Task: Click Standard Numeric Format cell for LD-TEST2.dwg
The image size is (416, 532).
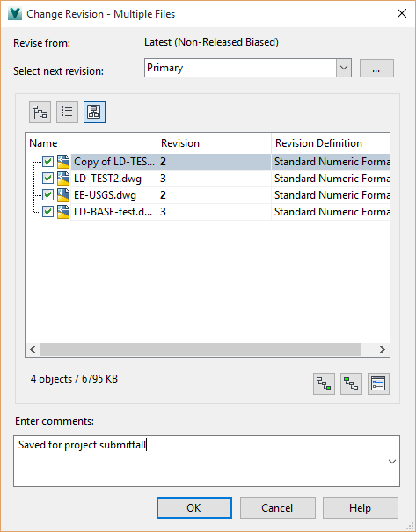Action: click(332, 179)
